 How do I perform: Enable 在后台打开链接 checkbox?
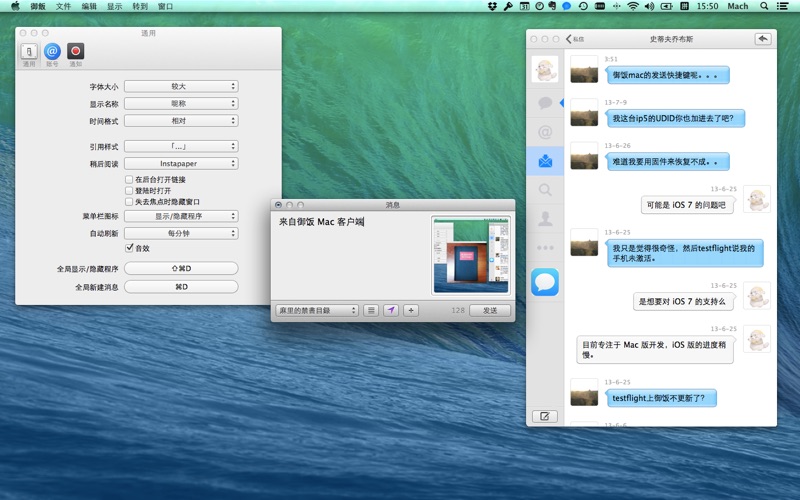129,179
